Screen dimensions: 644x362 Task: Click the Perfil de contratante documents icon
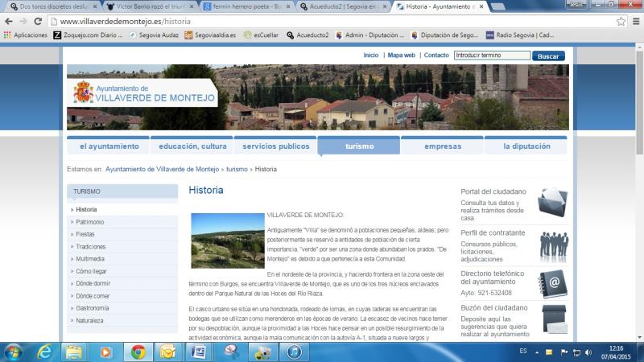pos(553,242)
